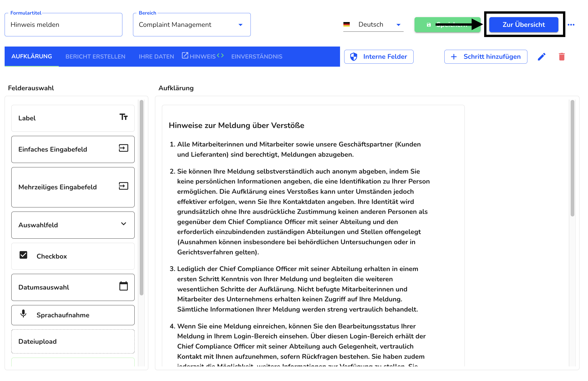Click the Schritt hinzufügen button
The height and width of the screenshot is (381, 588).
(486, 57)
